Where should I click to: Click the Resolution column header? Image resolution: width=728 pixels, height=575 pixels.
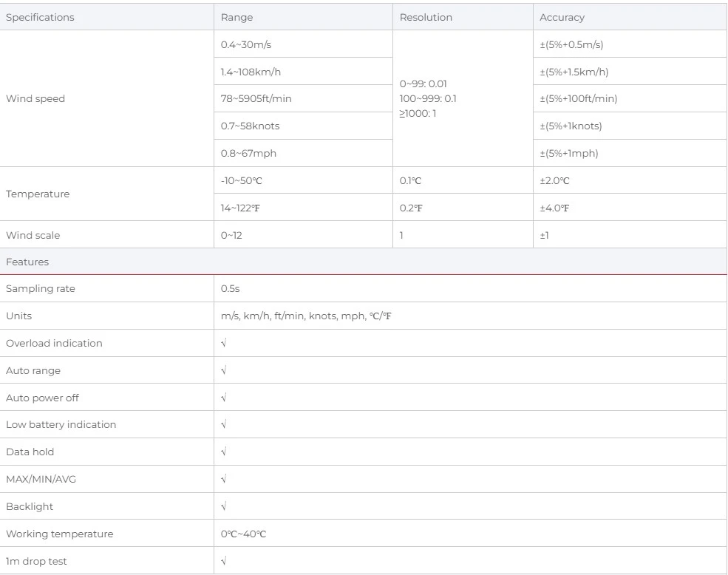pos(426,18)
